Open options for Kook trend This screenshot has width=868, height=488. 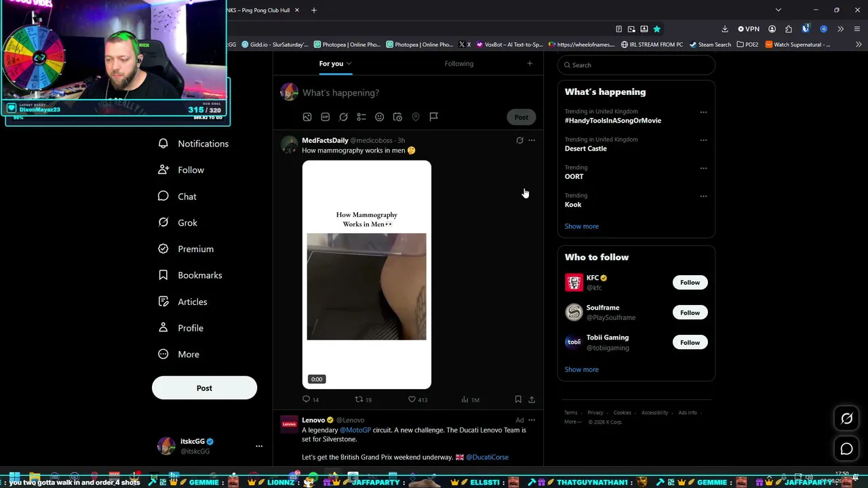(x=703, y=197)
